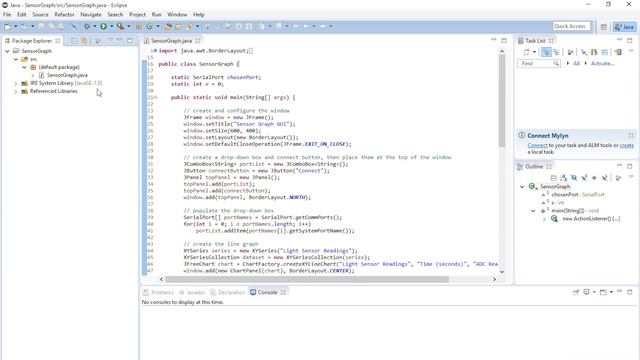Click the Find field in Task List
This screenshot has width=640, height=360.
tap(538, 64)
